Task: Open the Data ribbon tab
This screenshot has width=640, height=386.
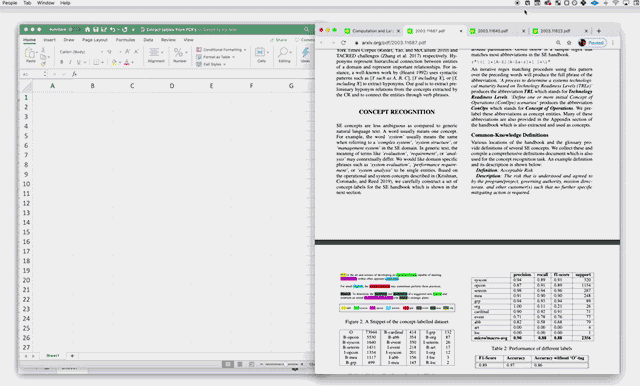Action: [148, 40]
